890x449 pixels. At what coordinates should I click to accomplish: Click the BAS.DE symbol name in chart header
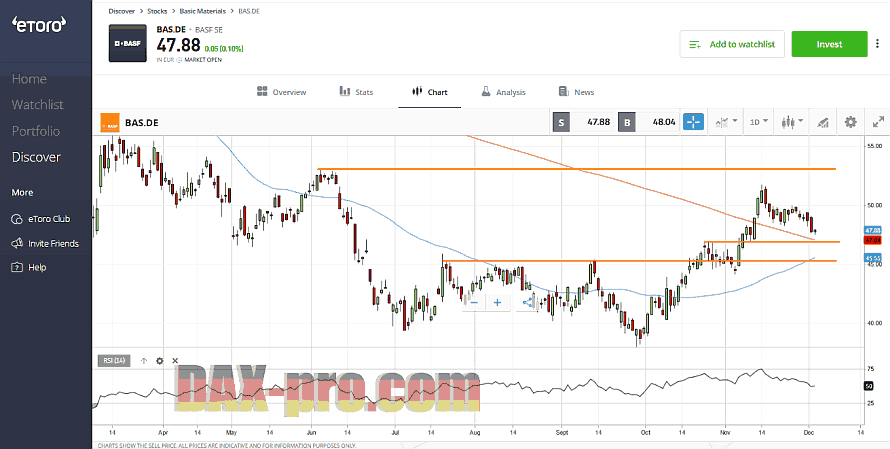142,122
